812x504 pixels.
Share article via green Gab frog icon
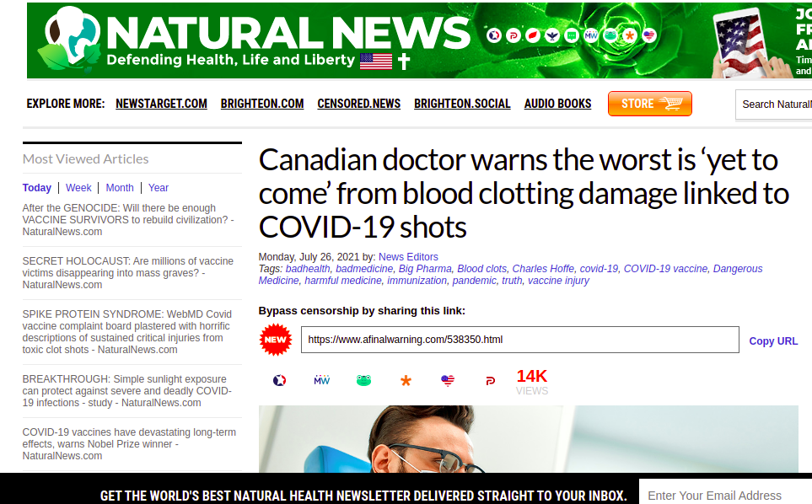point(363,381)
